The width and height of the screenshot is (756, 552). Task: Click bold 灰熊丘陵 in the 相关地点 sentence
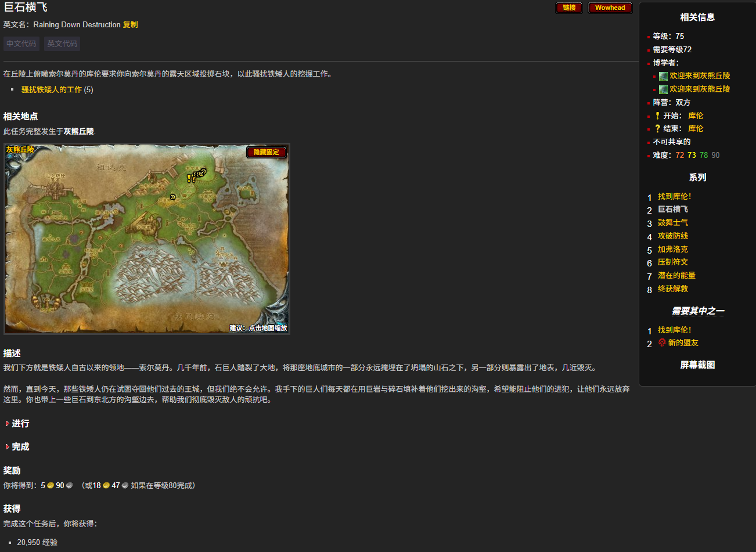tap(79, 131)
